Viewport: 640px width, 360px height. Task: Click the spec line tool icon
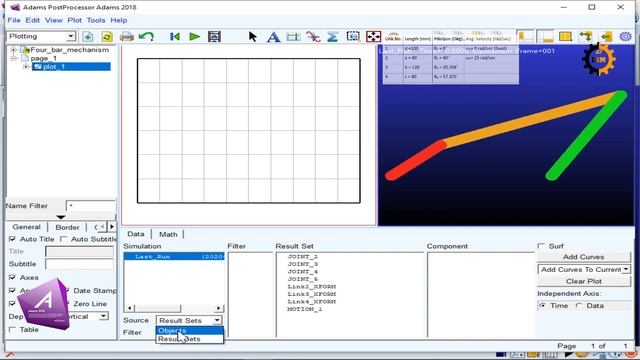point(293,37)
